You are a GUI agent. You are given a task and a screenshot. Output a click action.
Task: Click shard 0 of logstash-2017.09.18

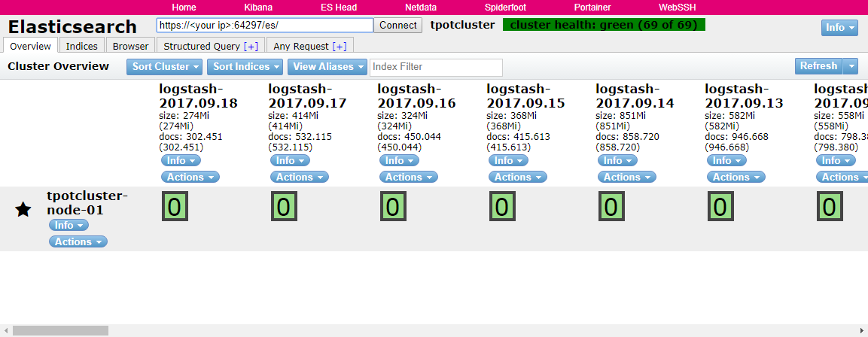tap(174, 206)
